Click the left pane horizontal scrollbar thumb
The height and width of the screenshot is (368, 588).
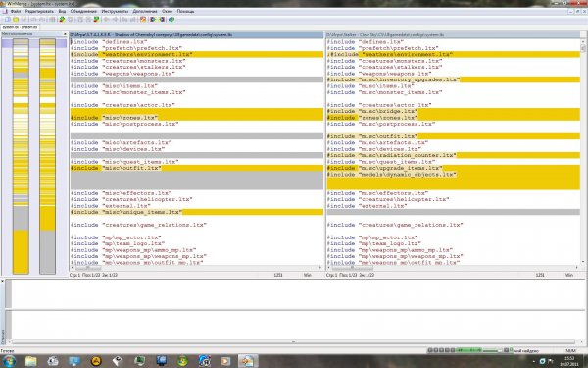tap(88, 267)
